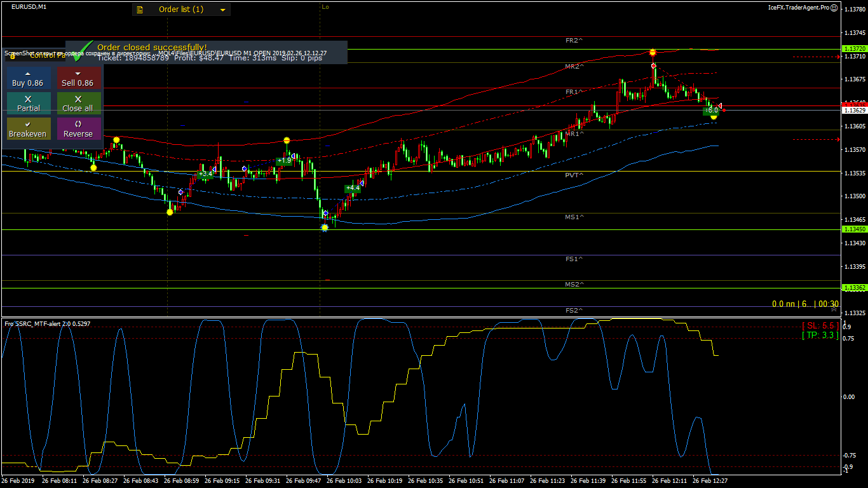Image resolution: width=868 pixels, height=488 pixels.
Task: Click the Partial close button
Action: [28, 104]
